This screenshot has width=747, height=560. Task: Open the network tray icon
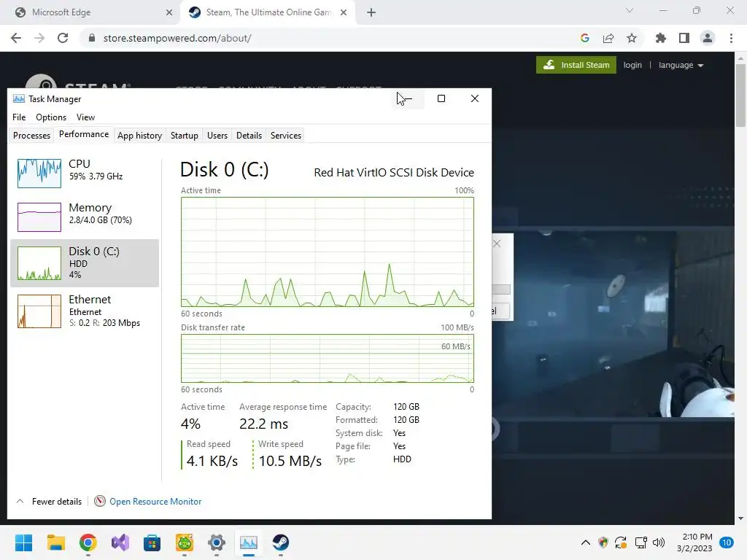click(640, 542)
